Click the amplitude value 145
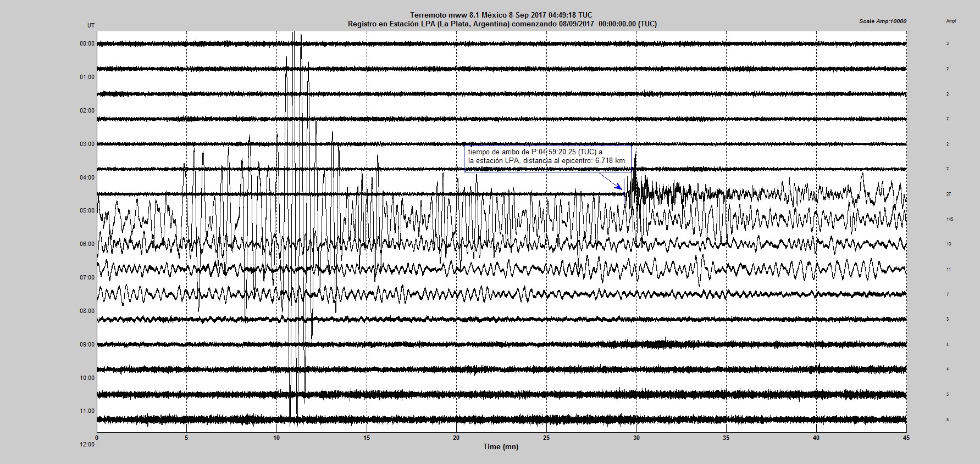The image size is (980, 464). click(x=949, y=220)
